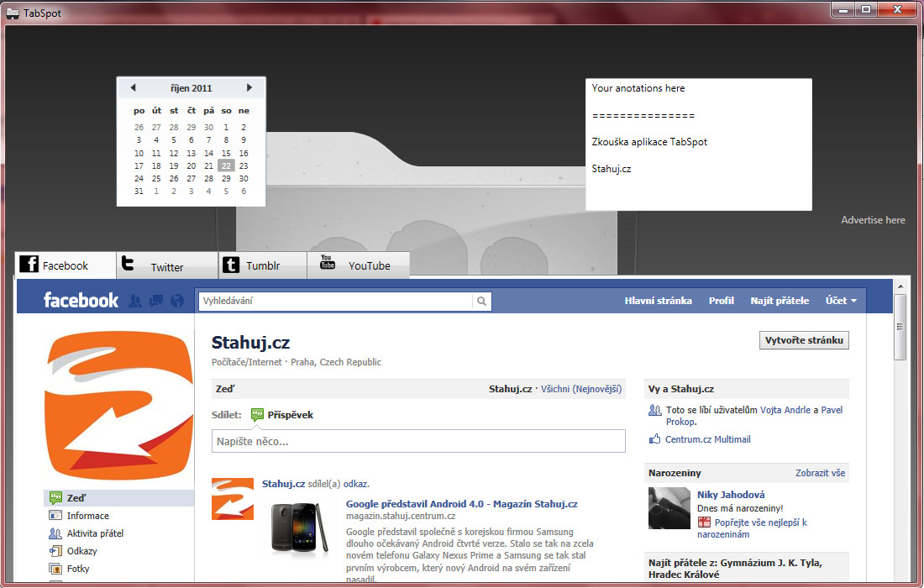Screen dimensions: 924x588
Task: Open Zeď in the left sidebar
Action: pyautogui.click(x=119, y=498)
